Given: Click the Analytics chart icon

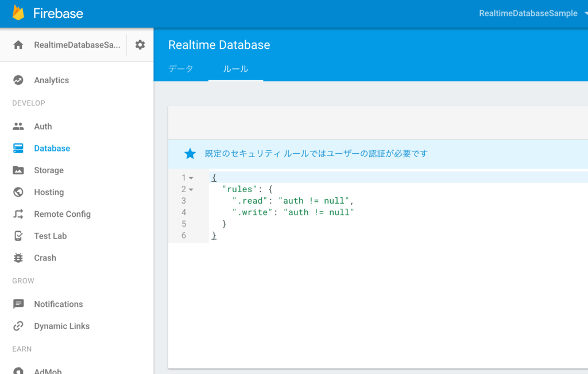Looking at the screenshot, I should pyautogui.click(x=18, y=80).
